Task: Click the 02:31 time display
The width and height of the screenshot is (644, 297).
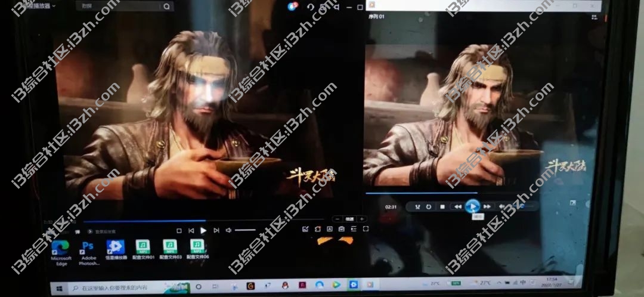Action: tap(391, 207)
